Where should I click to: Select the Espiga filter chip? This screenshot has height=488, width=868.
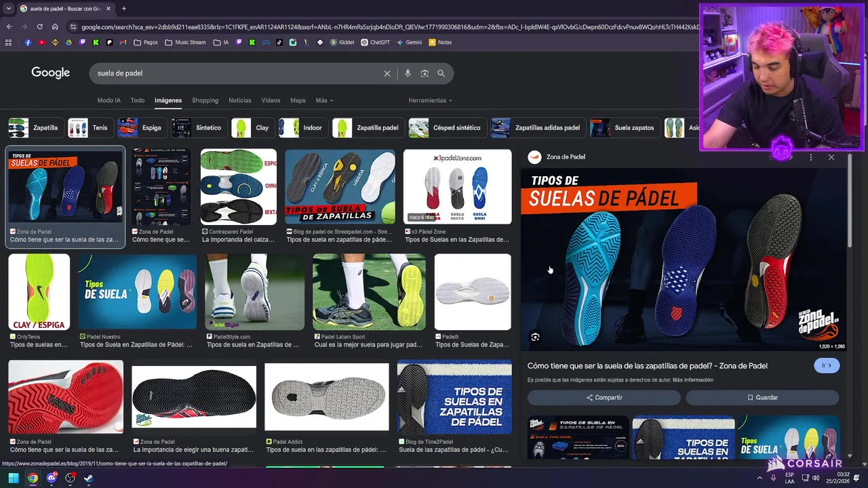click(x=142, y=127)
